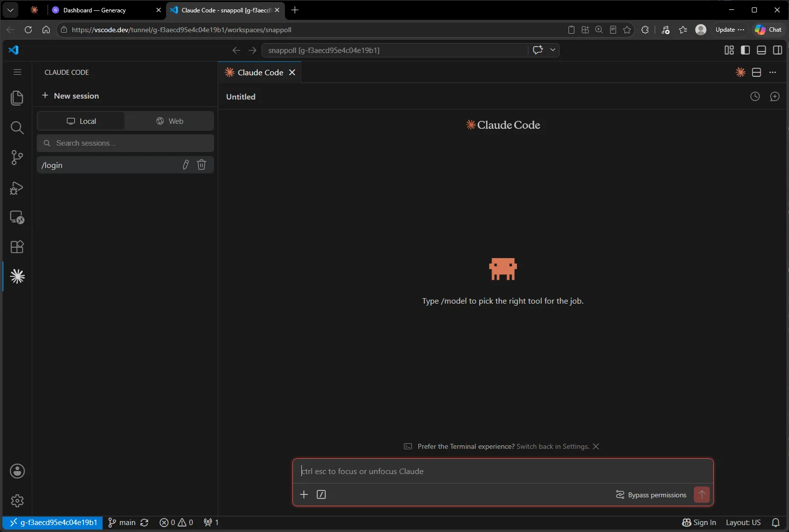
Task: Open session history clock icon
Action: 755,97
